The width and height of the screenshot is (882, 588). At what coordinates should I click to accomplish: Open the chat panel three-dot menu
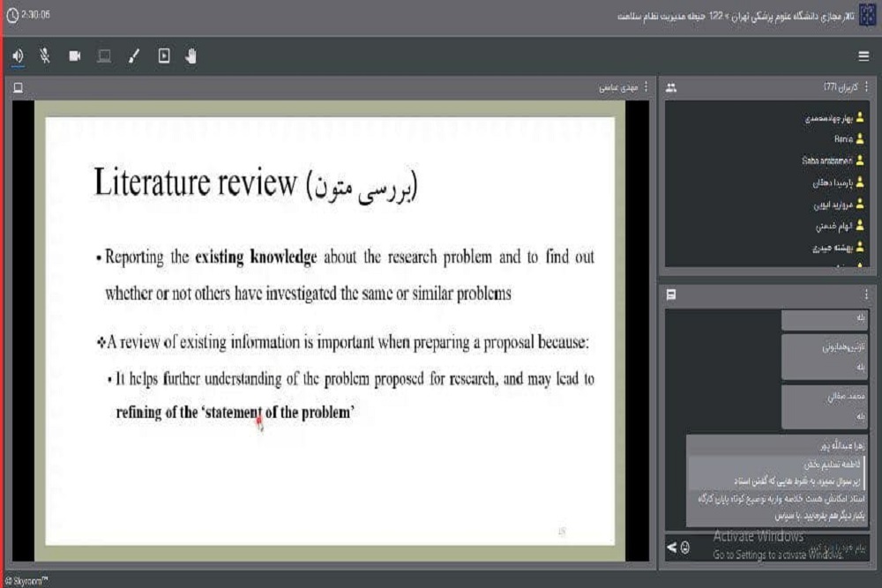(x=866, y=295)
